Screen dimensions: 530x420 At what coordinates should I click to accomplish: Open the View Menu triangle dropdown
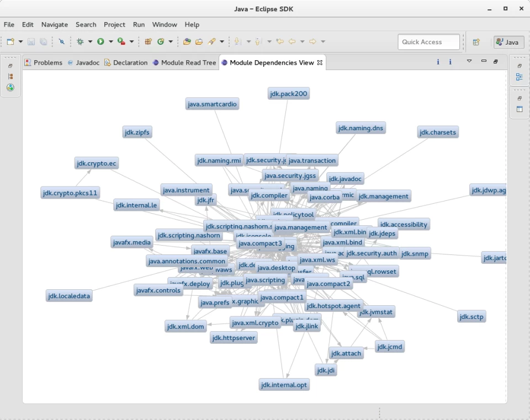point(469,61)
